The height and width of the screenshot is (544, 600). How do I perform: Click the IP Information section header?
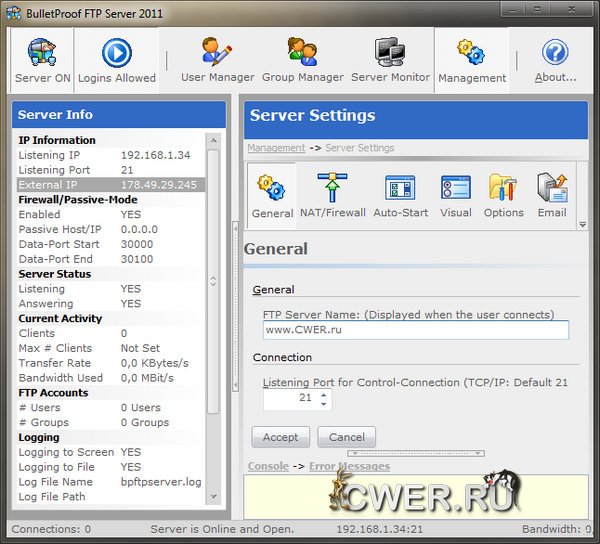point(111,140)
